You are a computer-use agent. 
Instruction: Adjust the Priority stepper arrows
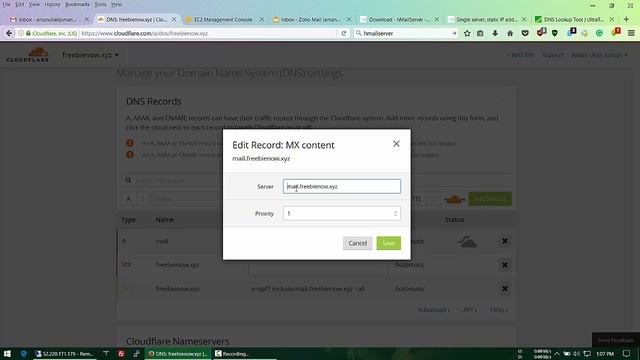point(395,213)
